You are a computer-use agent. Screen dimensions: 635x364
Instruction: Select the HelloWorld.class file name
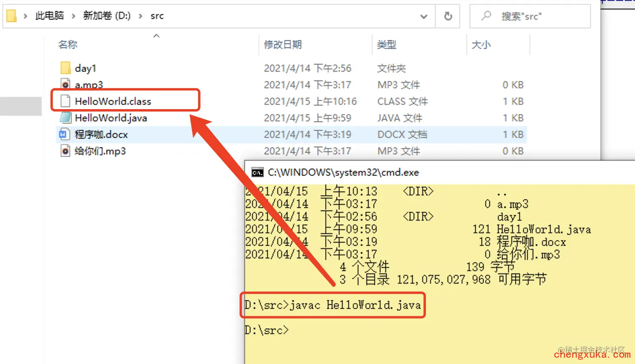point(113,101)
